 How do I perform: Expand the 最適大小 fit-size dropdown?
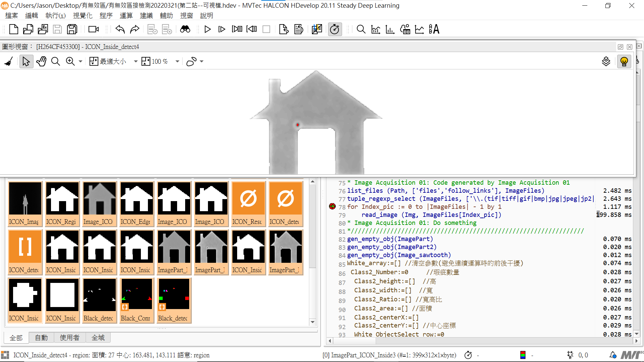pyautogui.click(x=136, y=61)
